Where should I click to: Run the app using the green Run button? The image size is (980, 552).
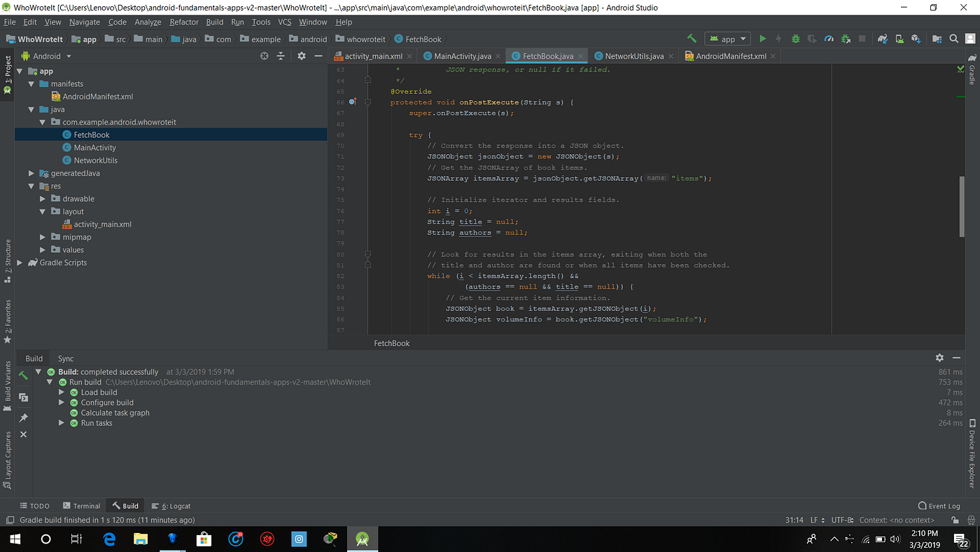(x=762, y=39)
